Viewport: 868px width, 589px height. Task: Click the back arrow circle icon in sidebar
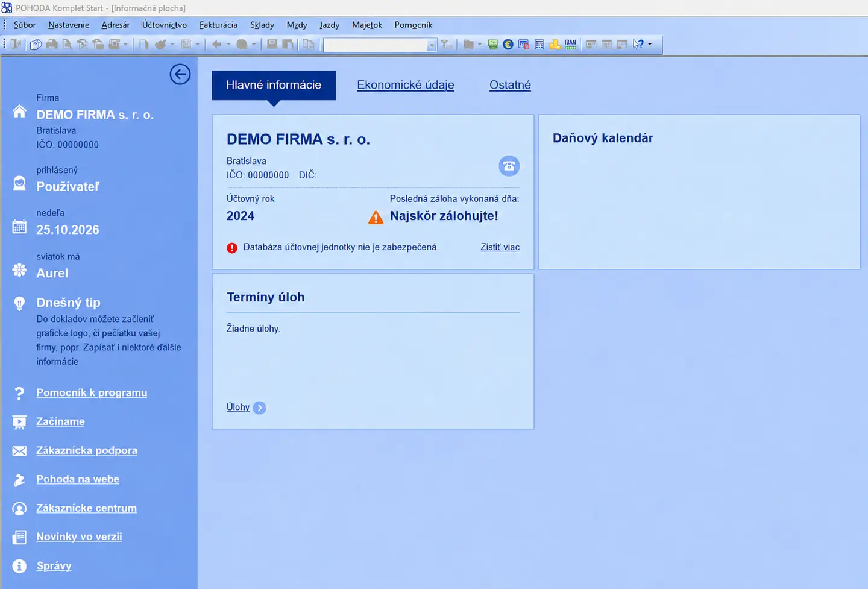(180, 74)
